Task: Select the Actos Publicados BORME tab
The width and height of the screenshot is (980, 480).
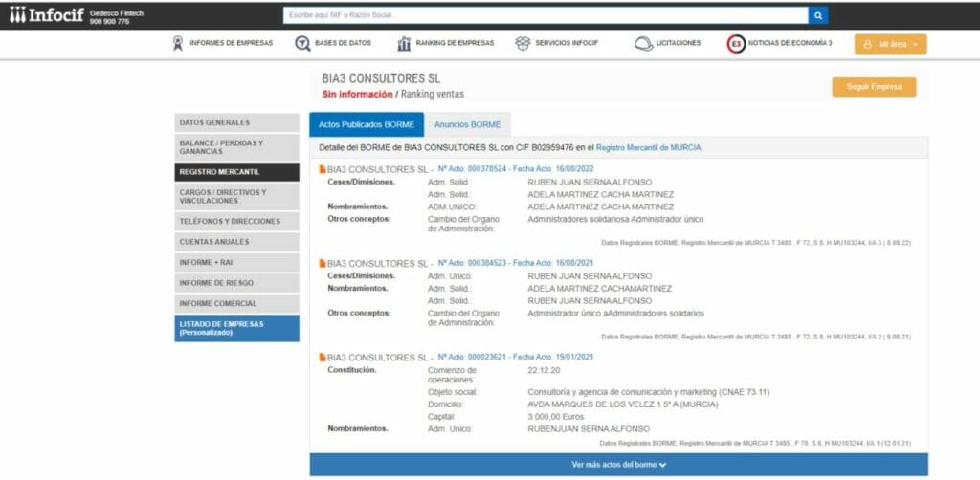Action: pos(366,124)
